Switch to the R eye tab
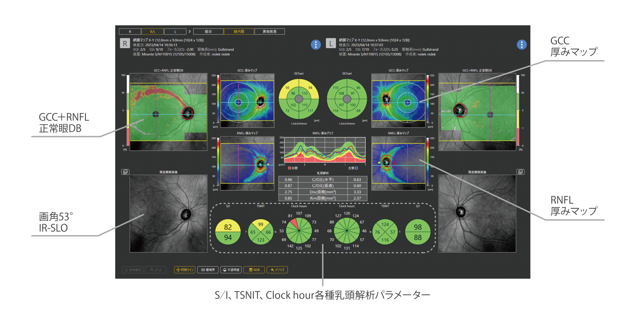This screenshot has height=321, width=644. point(130,31)
